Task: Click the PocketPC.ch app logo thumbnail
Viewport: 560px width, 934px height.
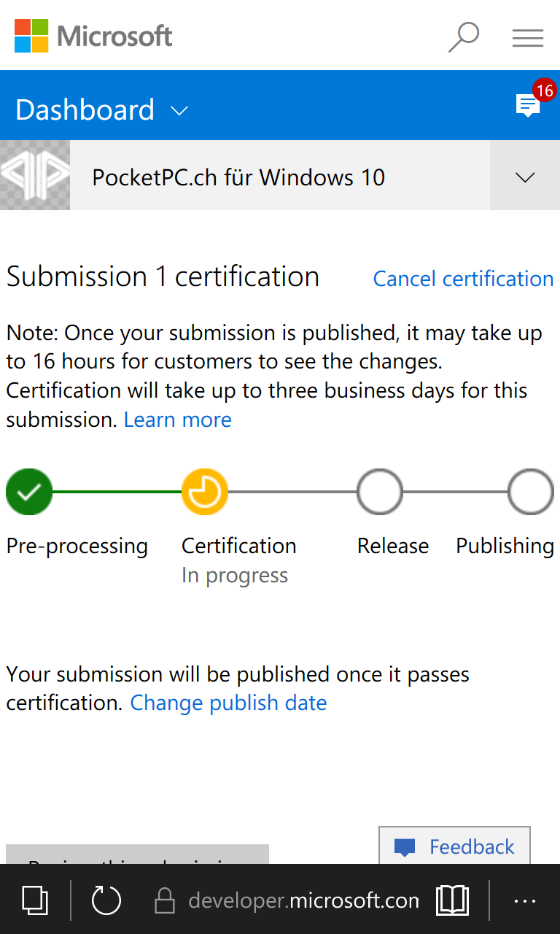Action: click(x=35, y=175)
